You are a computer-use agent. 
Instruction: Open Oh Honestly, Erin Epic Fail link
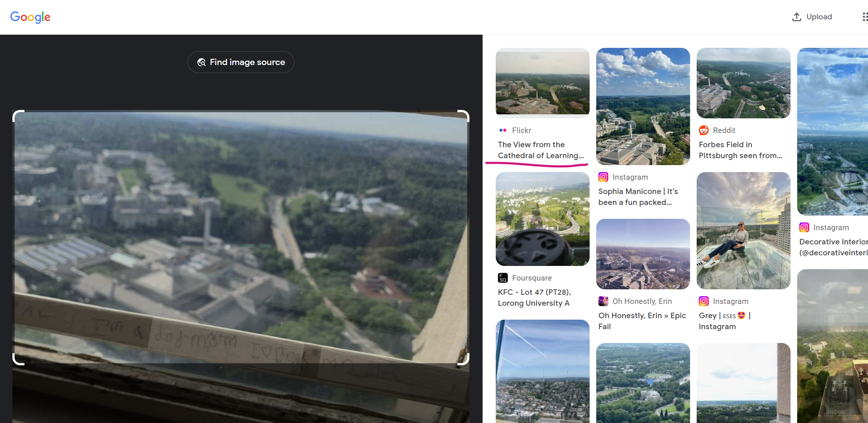point(642,321)
